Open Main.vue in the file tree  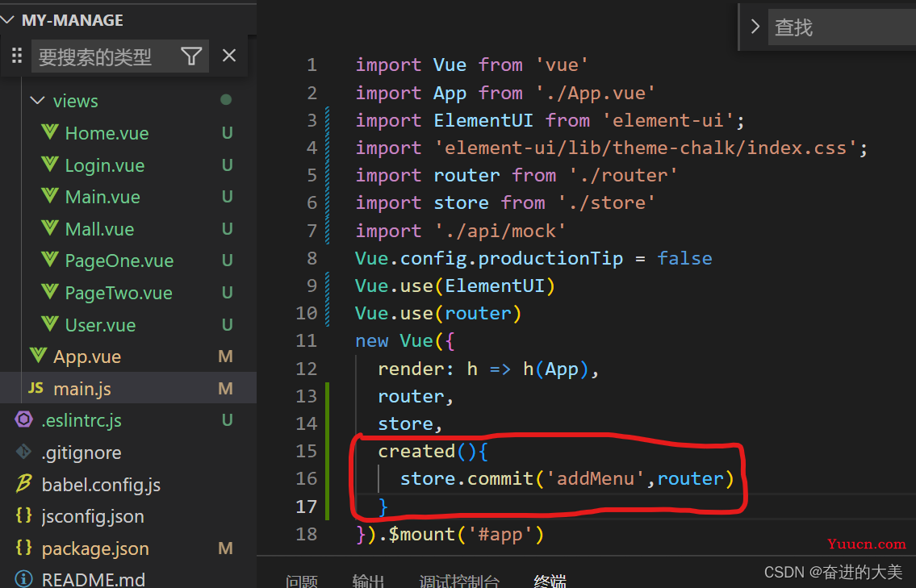(102, 198)
